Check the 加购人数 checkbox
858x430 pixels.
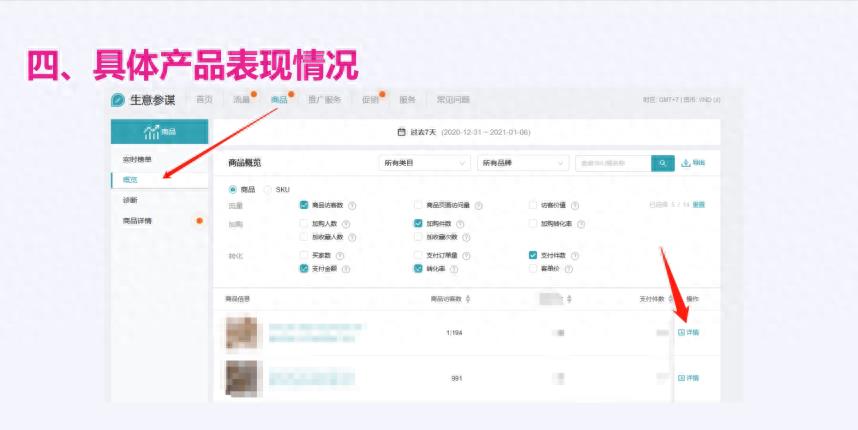[304, 223]
